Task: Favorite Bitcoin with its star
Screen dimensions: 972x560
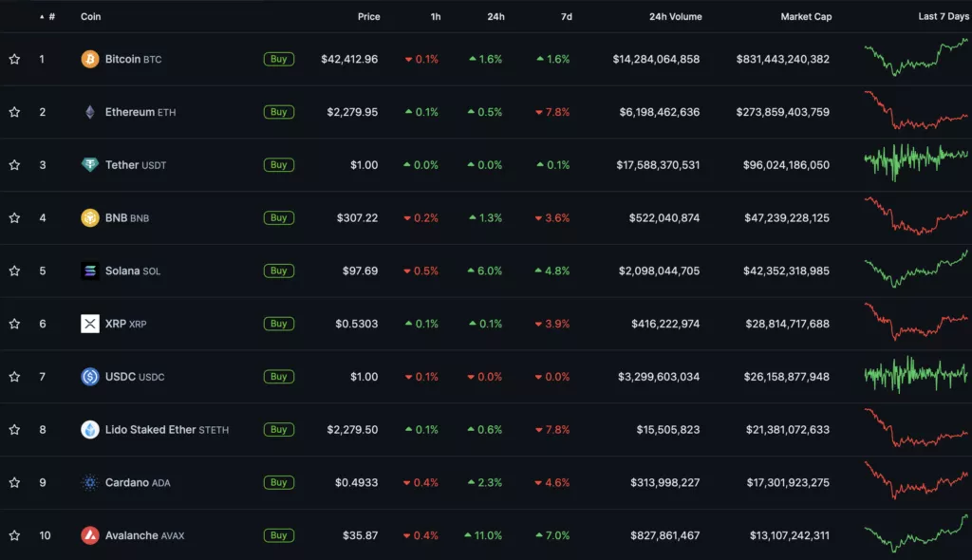Action: pos(14,59)
